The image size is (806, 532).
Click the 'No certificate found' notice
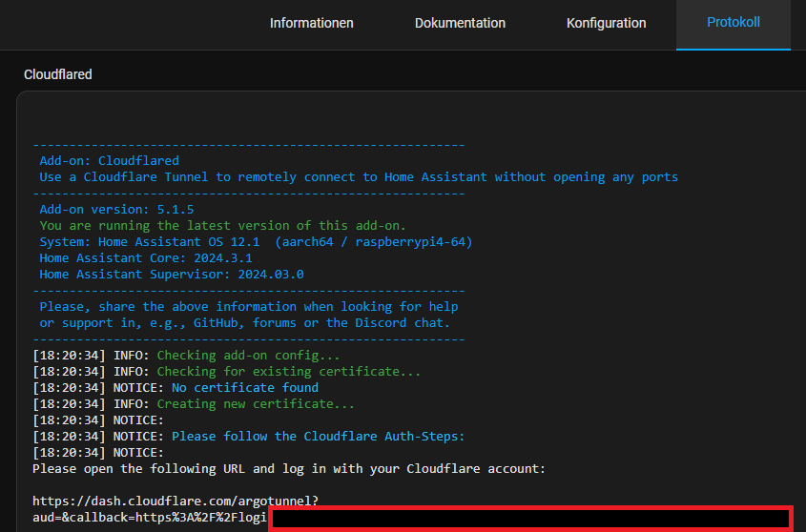tap(244, 388)
